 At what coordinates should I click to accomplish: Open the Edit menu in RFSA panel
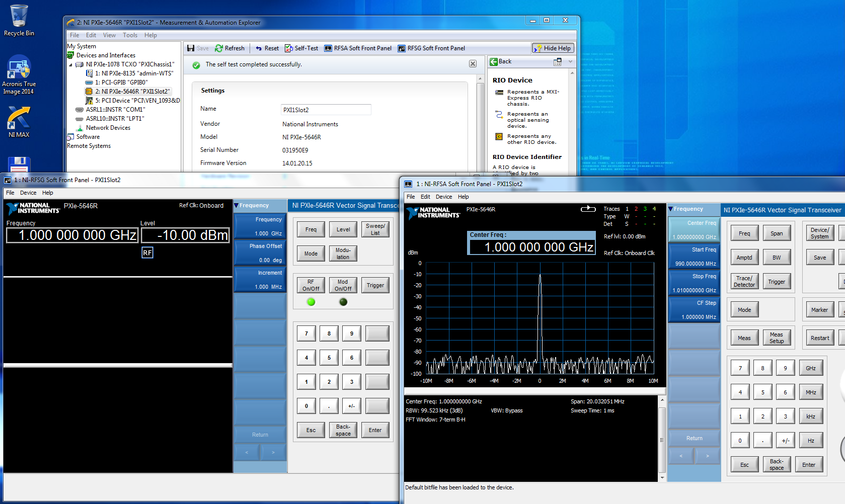[425, 197]
